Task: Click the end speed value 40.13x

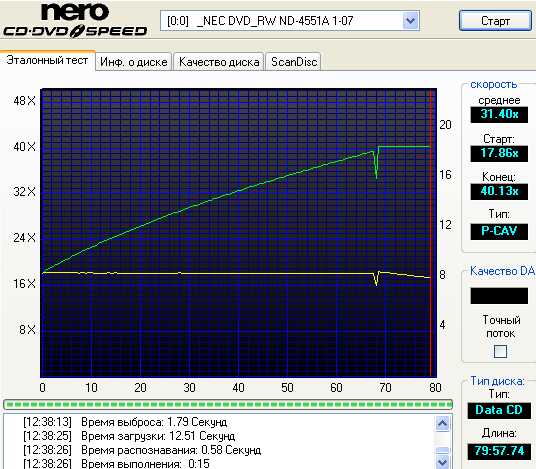Action: (x=499, y=191)
